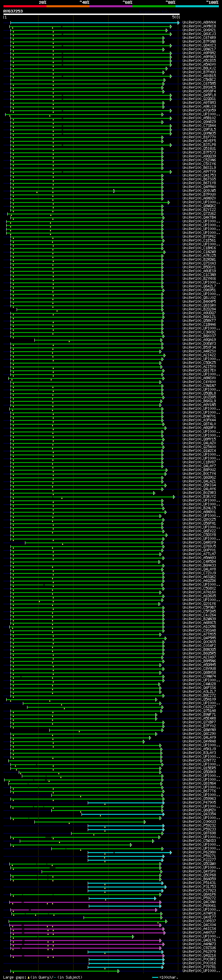Viewport: 222px width, 980px height.
Task: Click the red ~20% identity legend bar
Action: point(25,6)
